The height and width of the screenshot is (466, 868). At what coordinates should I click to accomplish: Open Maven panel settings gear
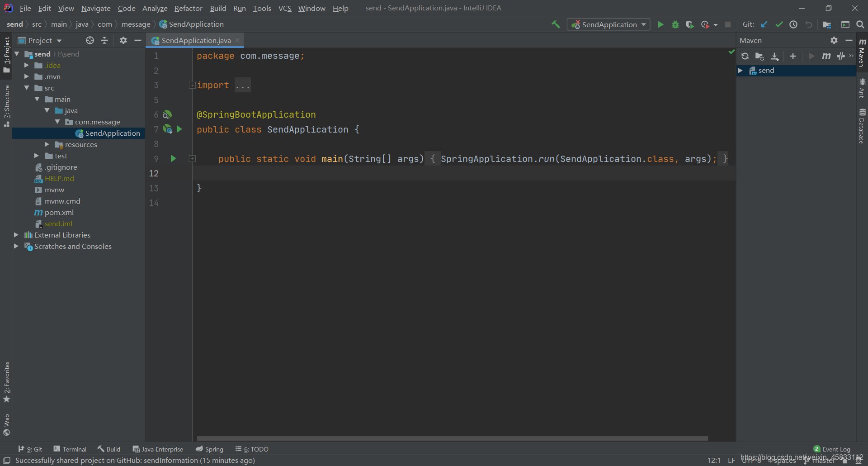point(834,40)
